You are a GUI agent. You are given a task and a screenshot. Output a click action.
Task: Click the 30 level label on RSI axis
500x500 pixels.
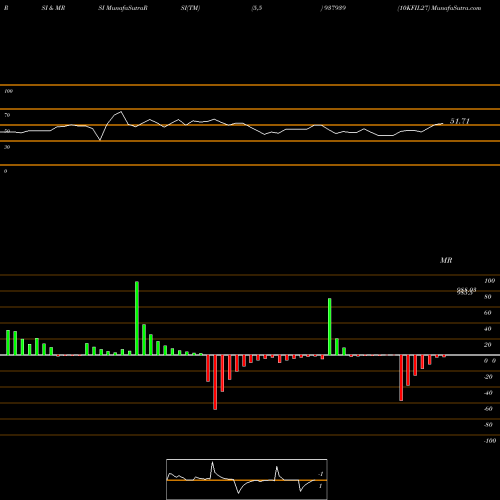(x=7, y=147)
